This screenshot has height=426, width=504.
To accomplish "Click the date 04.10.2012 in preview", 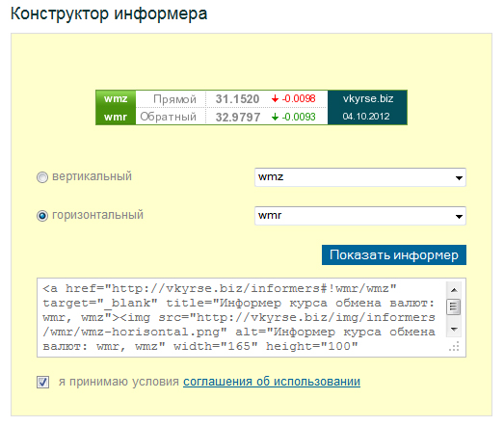I will coord(366,116).
